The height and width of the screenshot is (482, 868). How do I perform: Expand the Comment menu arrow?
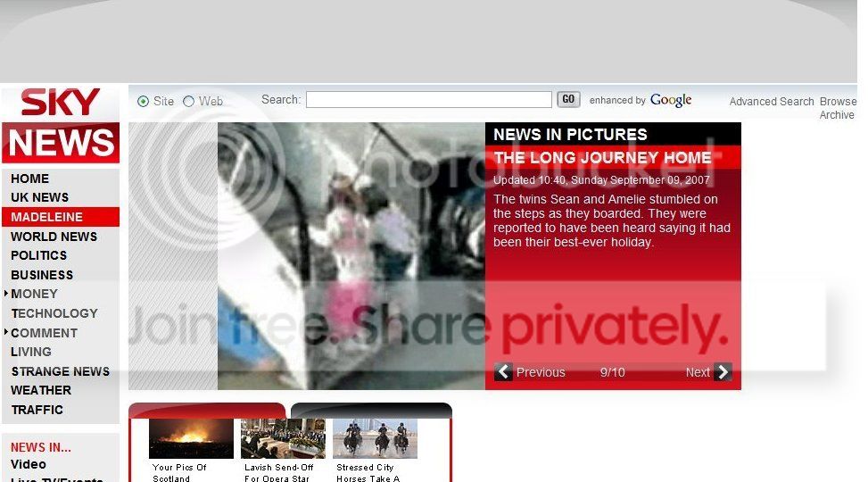[x=6, y=333]
